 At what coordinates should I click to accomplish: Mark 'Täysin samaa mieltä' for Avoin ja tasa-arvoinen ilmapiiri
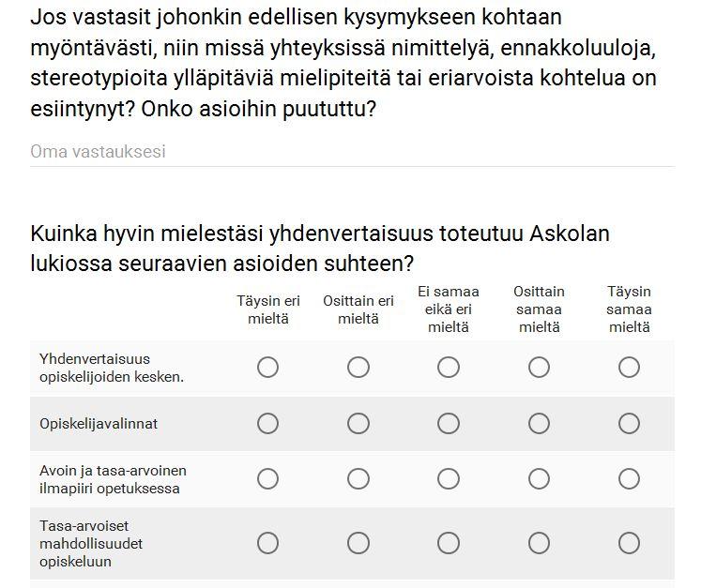(629, 479)
